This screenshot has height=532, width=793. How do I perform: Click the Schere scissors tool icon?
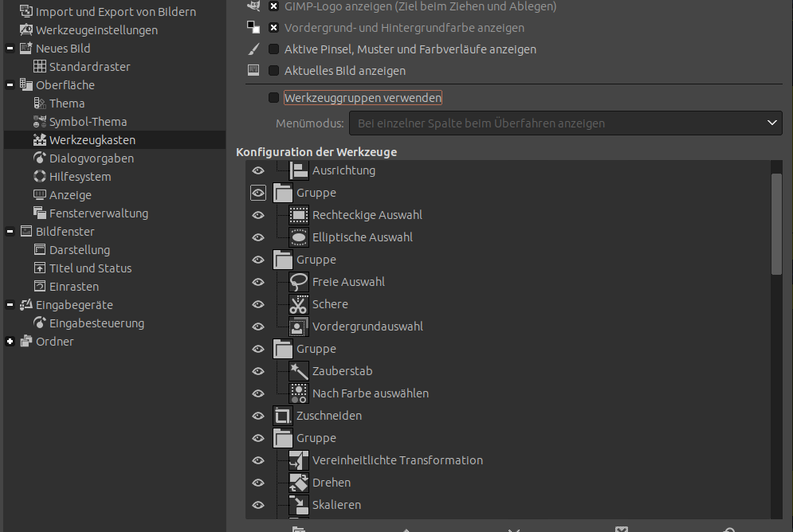[x=299, y=304]
